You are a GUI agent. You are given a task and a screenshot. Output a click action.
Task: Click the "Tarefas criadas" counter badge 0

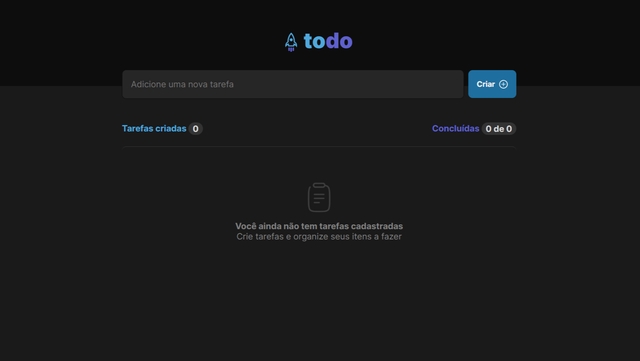pyautogui.click(x=196, y=129)
